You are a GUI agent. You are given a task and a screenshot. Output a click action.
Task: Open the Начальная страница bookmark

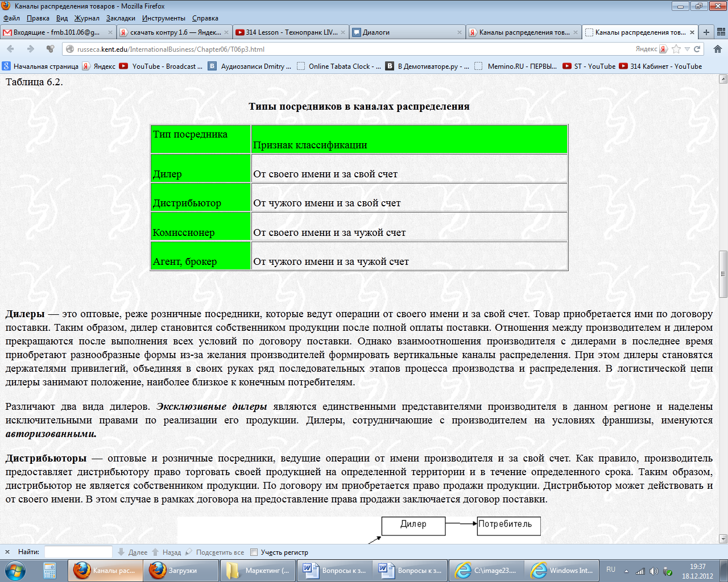40,66
